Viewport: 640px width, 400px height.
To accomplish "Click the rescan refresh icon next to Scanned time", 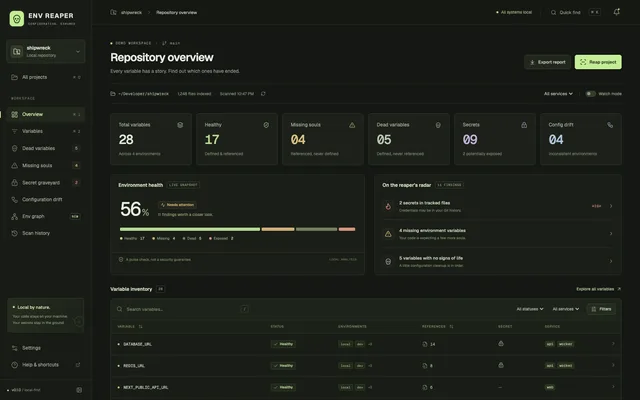I will (x=263, y=94).
